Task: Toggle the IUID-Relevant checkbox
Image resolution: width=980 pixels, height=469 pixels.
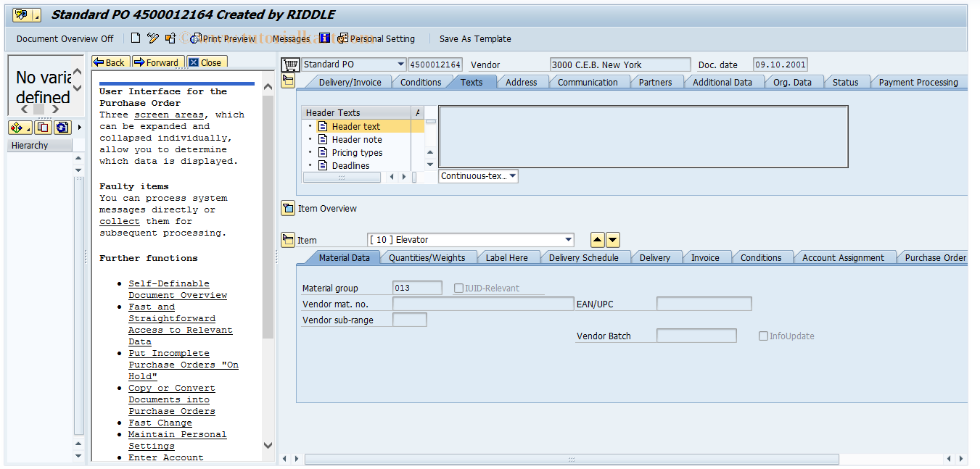Action: coord(458,287)
